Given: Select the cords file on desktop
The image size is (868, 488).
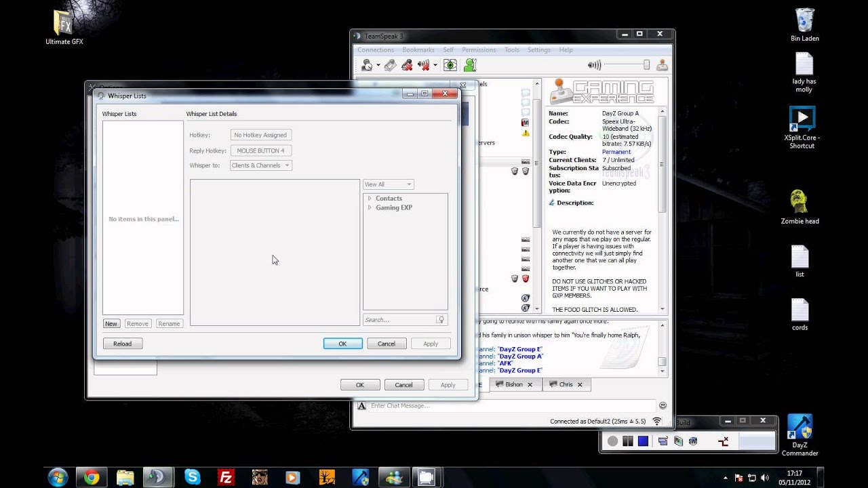Looking at the screenshot, I should tap(800, 315).
